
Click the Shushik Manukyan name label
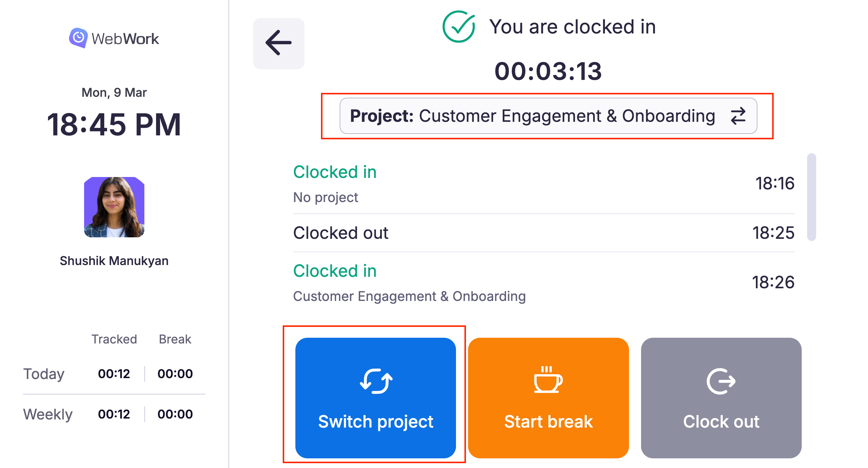click(114, 261)
